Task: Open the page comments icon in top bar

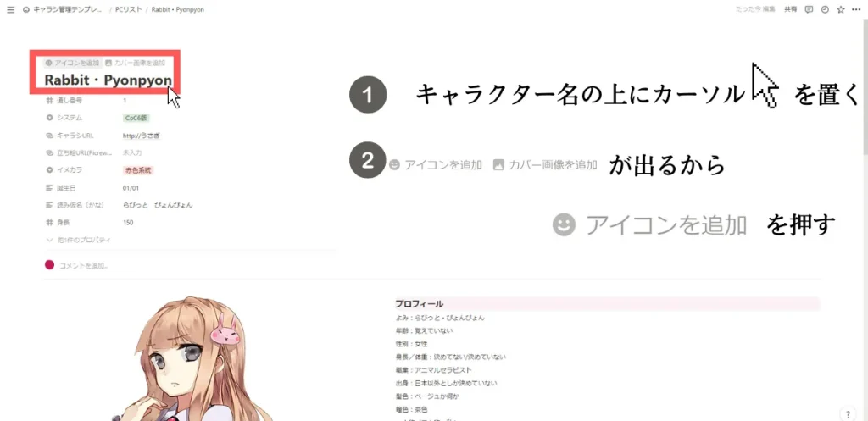Action: (x=809, y=10)
